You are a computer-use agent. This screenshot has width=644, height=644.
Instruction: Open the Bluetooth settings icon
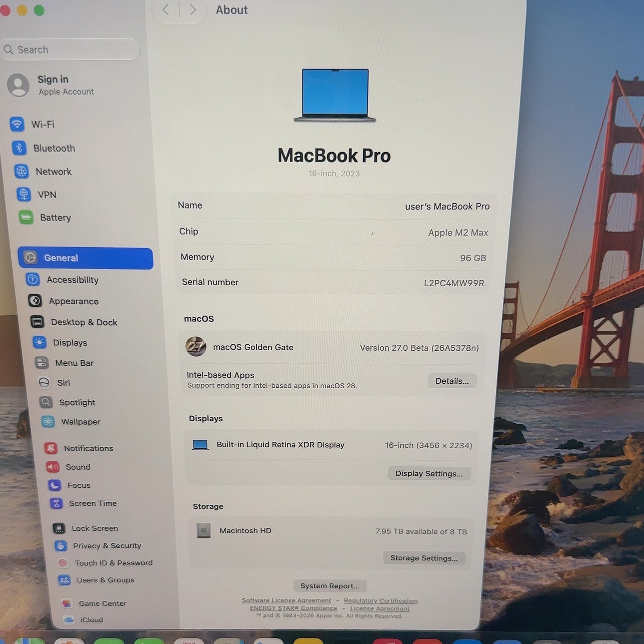click(x=19, y=148)
